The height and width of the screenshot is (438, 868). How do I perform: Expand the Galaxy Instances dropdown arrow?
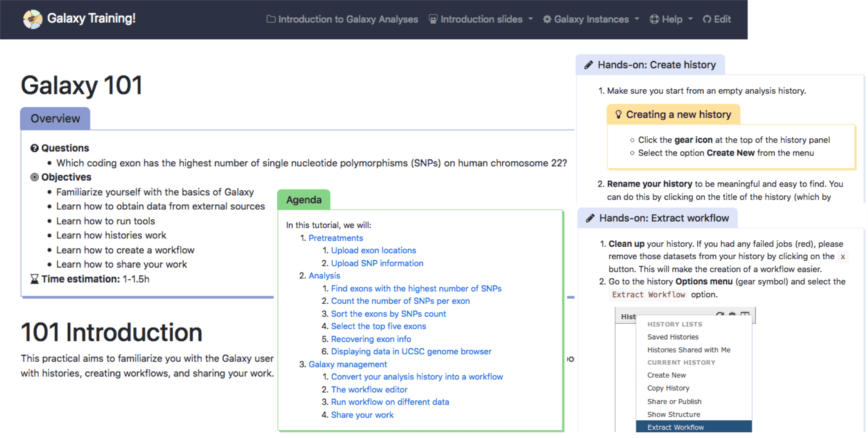(637, 19)
